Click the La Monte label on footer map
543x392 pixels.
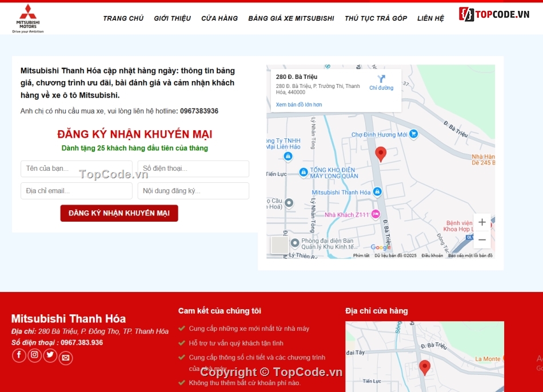point(488,359)
